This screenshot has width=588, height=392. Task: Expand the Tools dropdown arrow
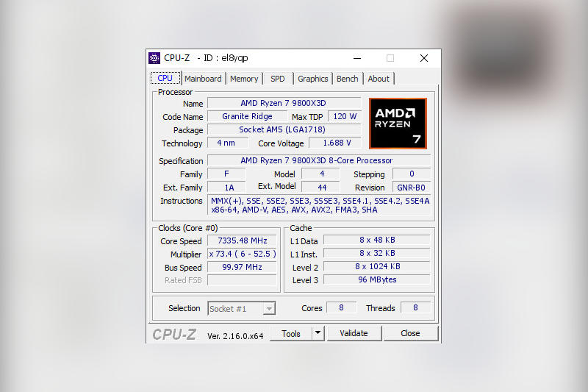tap(318, 333)
